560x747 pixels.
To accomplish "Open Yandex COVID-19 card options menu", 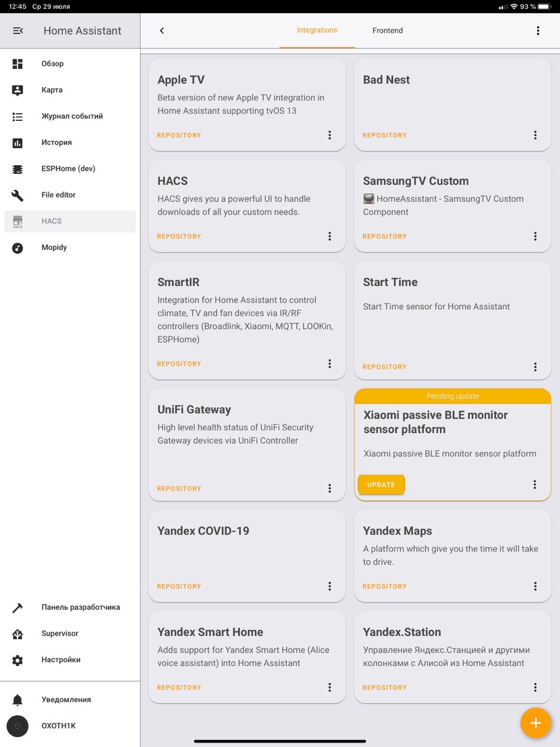I will (330, 586).
